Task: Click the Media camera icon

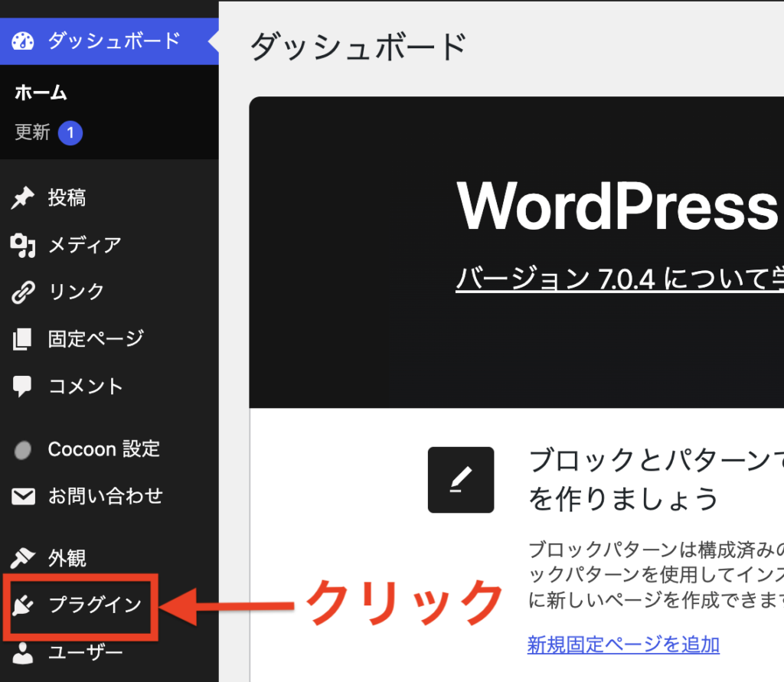Action: pyautogui.click(x=22, y=245)
